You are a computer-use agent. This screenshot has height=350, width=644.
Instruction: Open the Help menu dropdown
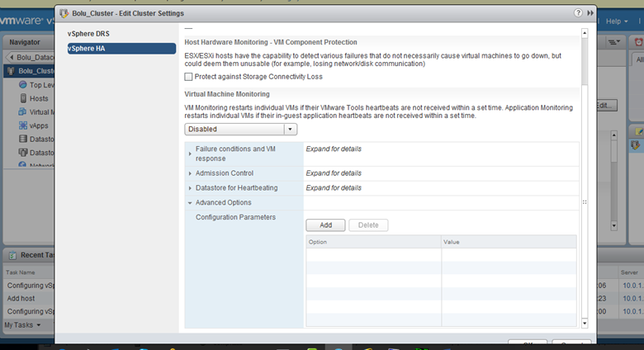(617, 21)
